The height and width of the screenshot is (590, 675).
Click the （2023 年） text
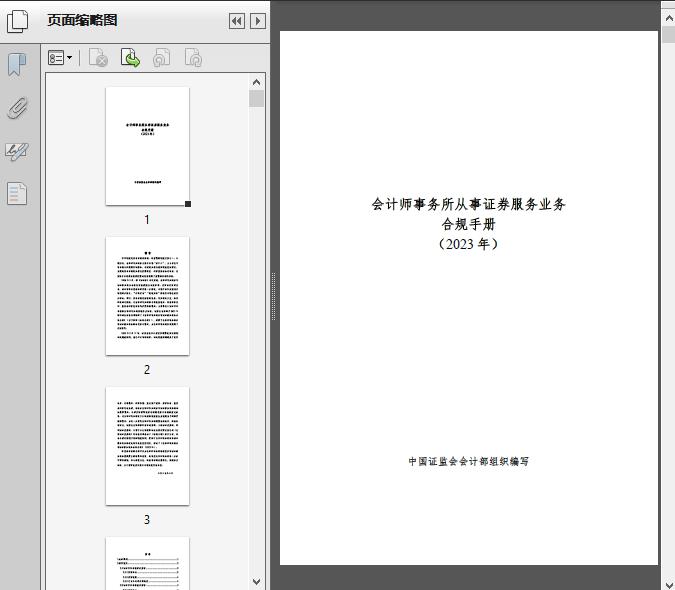point(468,244)
